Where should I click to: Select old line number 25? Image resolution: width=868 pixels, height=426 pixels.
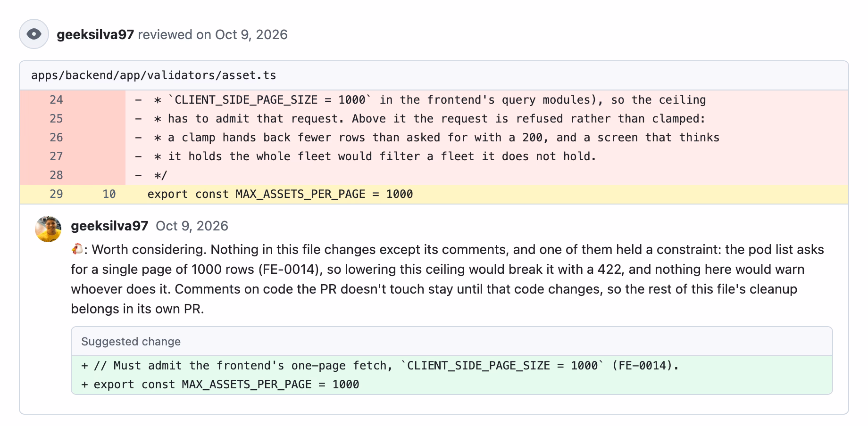[x=56, y=119]
